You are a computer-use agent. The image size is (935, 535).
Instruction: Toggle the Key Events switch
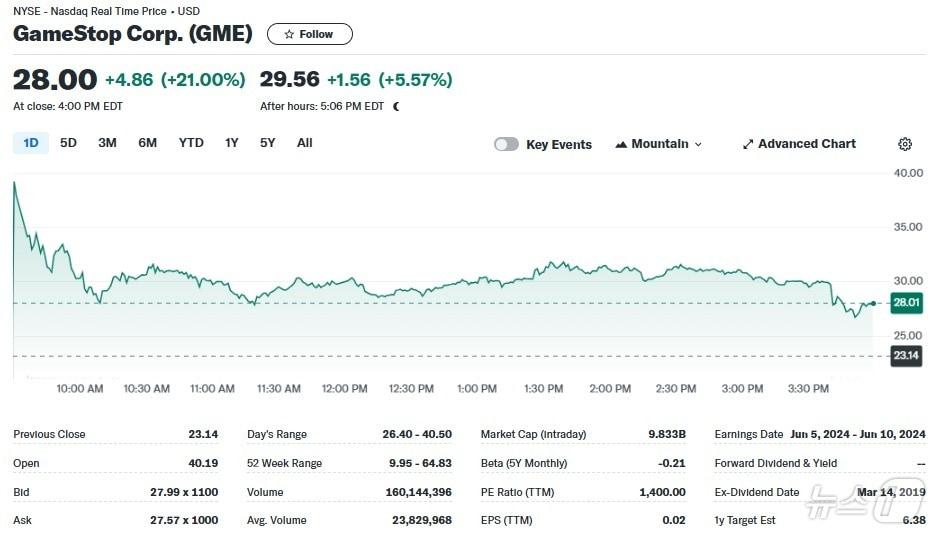[506, 144]
